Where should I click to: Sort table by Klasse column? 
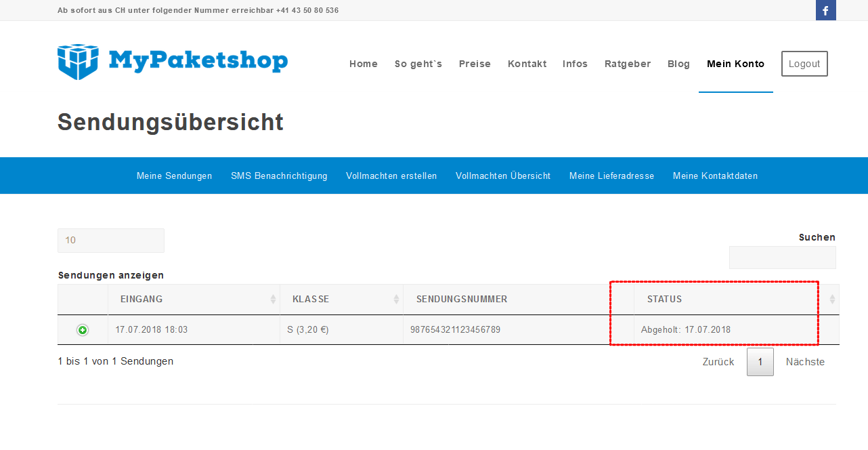pos(341,299)
